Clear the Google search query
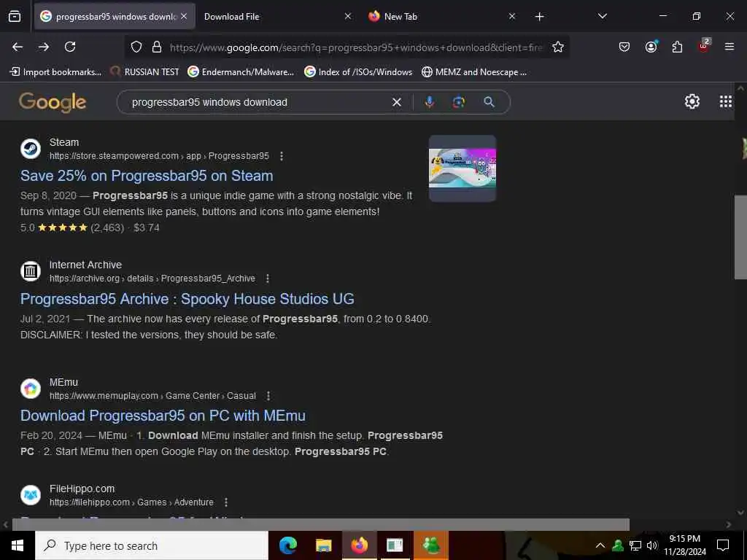Image resolution: width=747 pixels, height=560 pixels. 396,102
